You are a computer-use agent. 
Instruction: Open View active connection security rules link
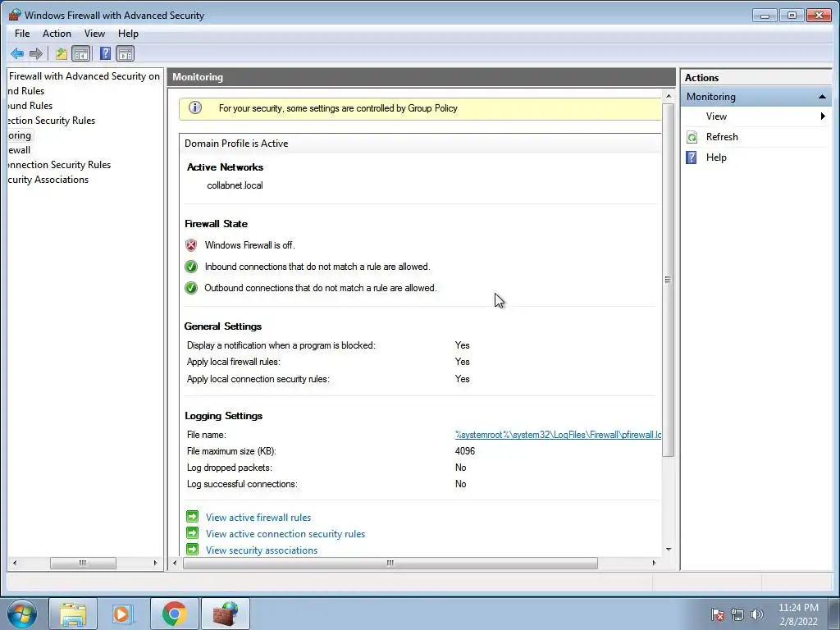click(x=285, y=534)
